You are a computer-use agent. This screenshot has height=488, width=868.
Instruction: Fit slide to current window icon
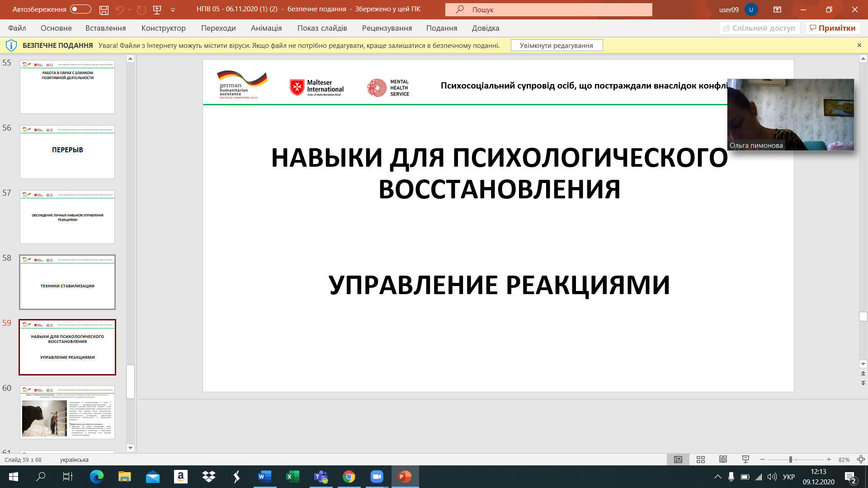coord(861,460)
